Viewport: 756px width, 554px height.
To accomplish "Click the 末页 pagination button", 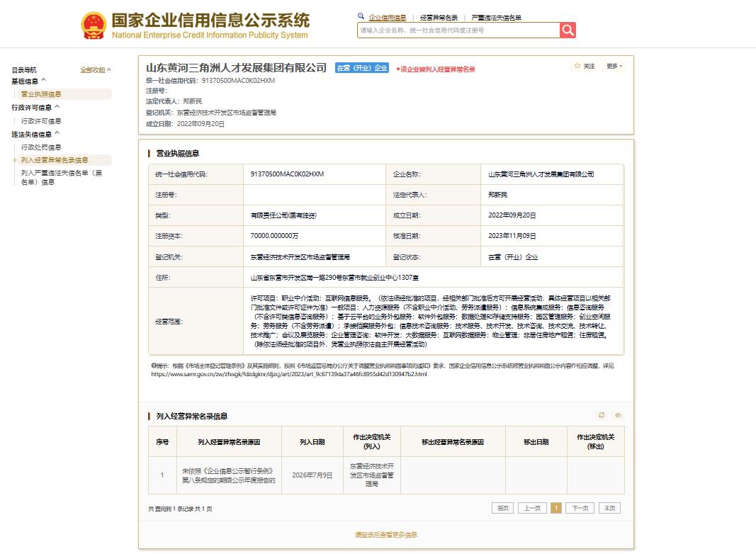I will pos(609,508).
